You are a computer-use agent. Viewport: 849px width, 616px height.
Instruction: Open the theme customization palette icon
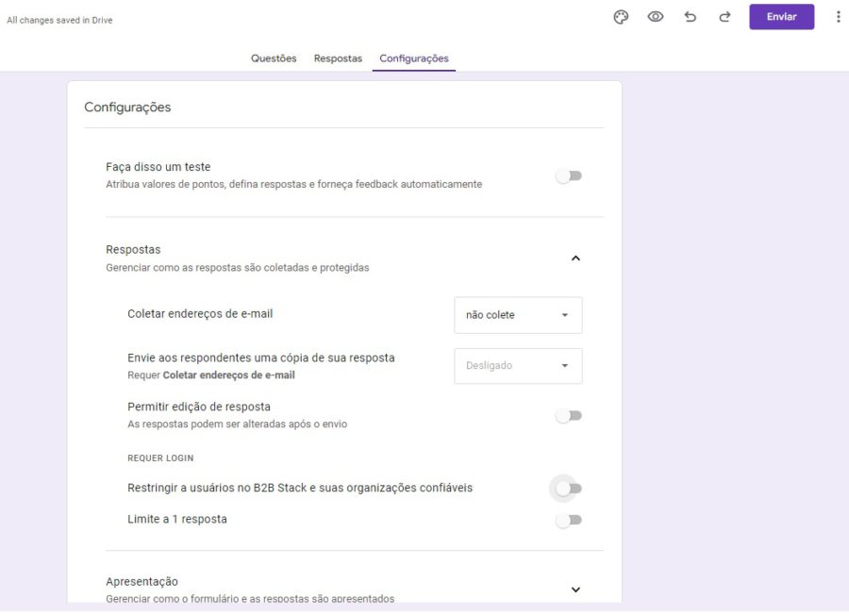[x=621, y=16]
